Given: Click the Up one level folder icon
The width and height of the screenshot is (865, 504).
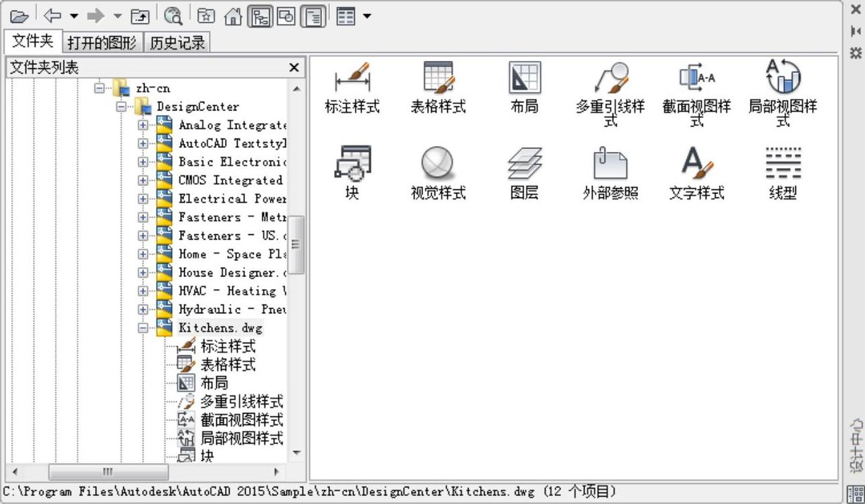Looking at the screenshot, I should click(x=139, y=16).
